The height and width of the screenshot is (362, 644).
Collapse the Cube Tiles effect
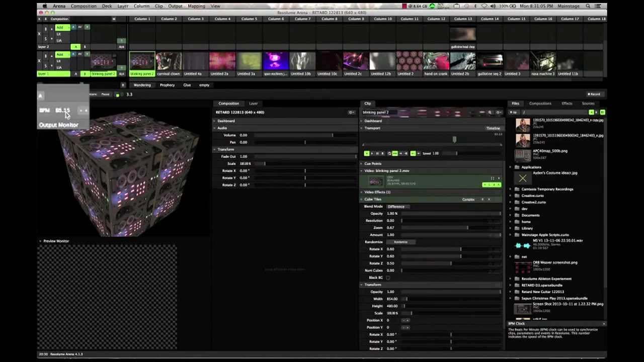[x=362, y=200]
